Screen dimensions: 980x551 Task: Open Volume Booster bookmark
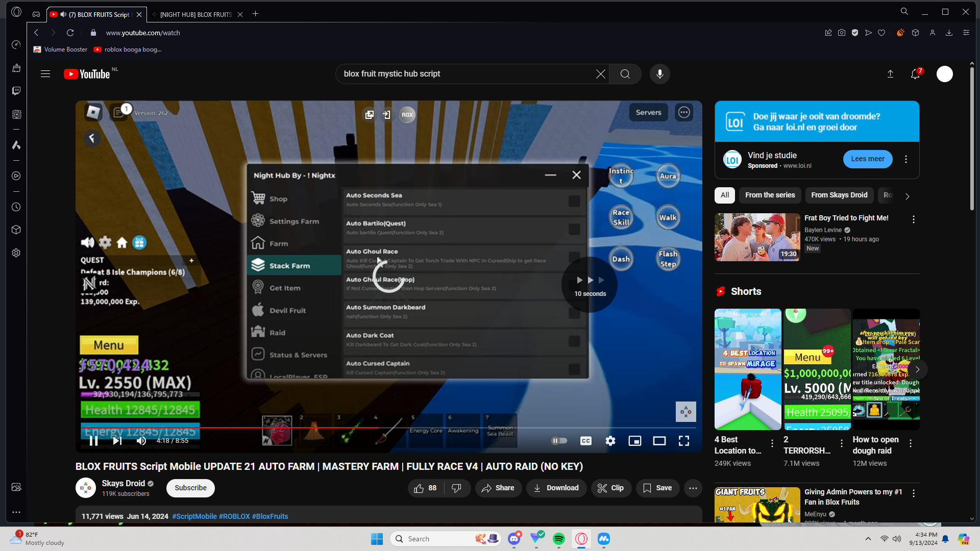click(x=60, y=49)
